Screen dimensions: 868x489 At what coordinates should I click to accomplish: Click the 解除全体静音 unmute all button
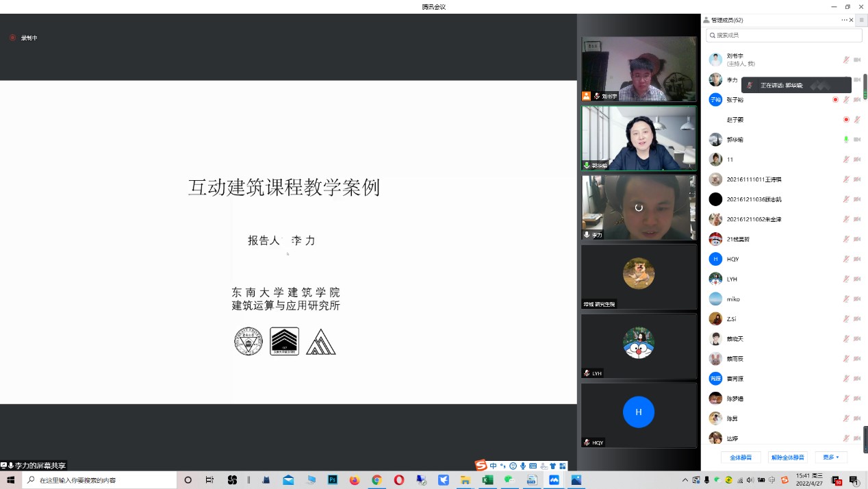tap(787, 457)
